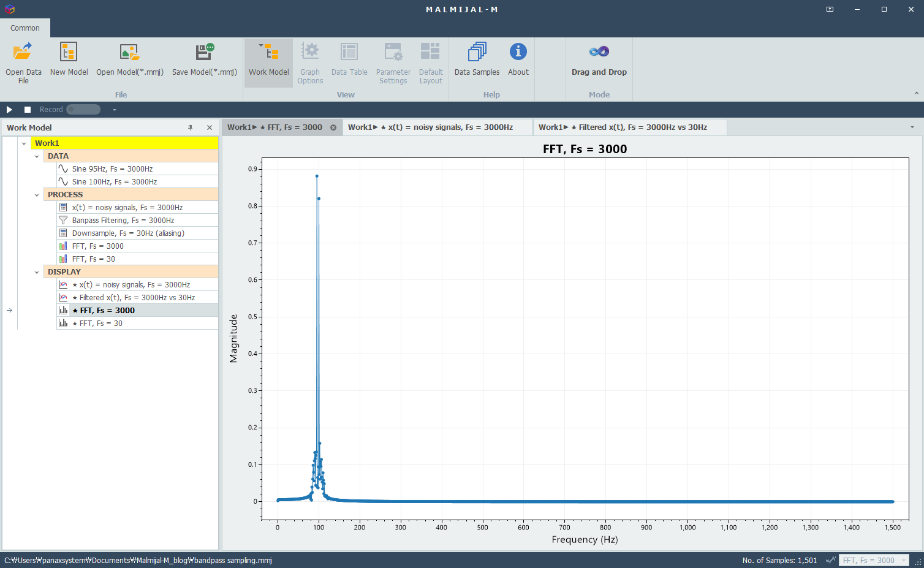The height and width of the screenshot is (568, 924).
Task: Click the sine wave icon beside Sine 100Hz
Action: (x=63, y=181)
